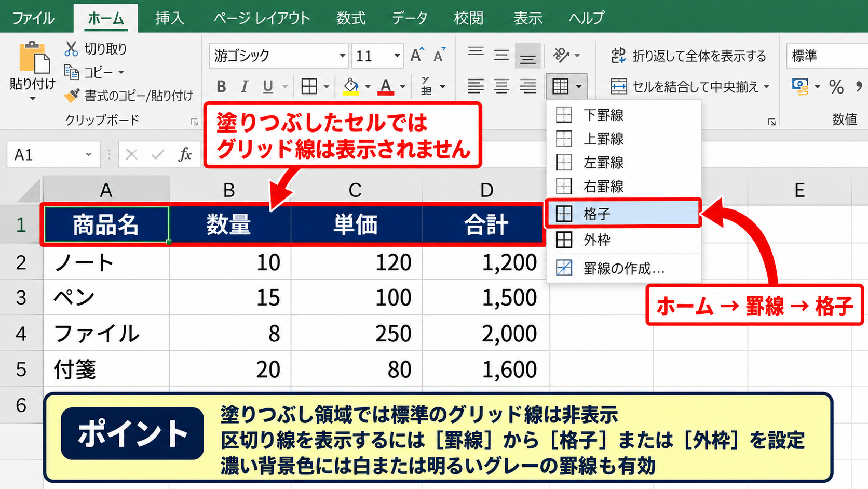Right-align cell text

coord(528,86)
